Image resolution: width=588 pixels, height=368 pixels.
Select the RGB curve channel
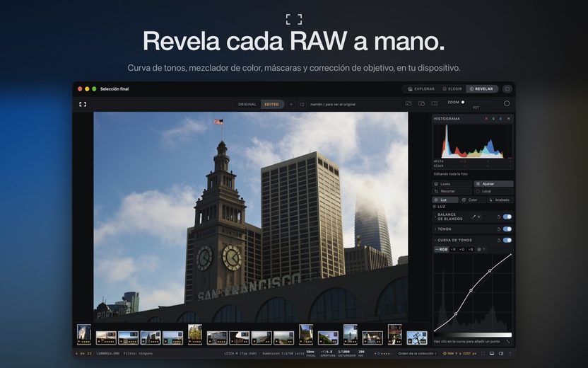click(x=441, y=249)
